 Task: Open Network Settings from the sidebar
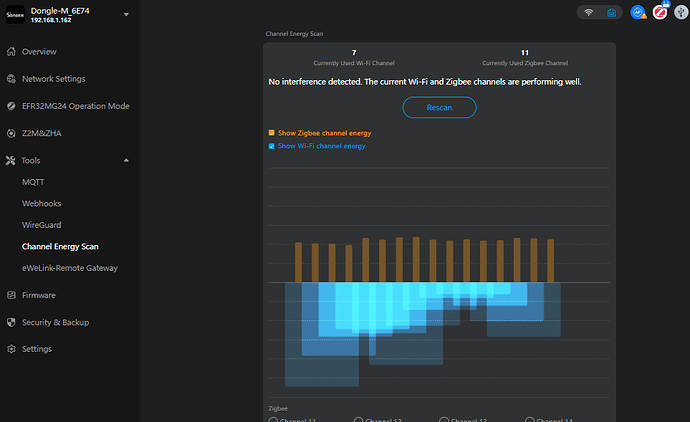pos(53,79)
